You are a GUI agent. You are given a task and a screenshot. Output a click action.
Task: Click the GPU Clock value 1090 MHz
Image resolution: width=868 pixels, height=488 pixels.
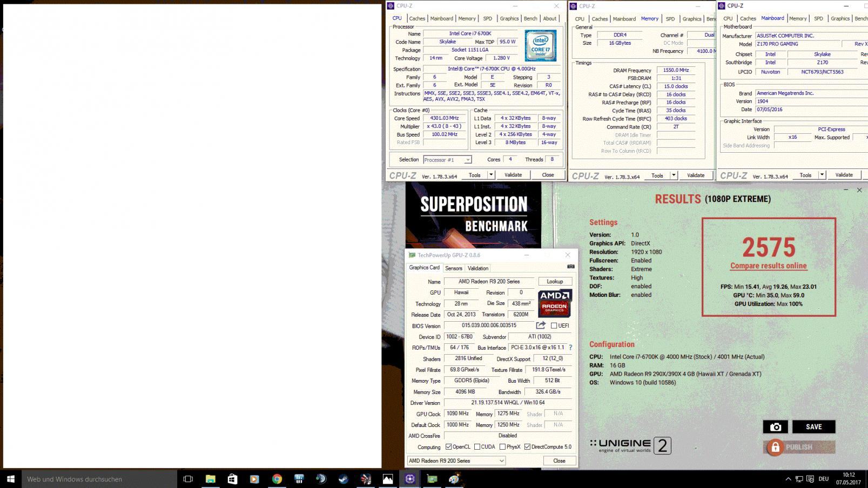click(x=458, y=414)
